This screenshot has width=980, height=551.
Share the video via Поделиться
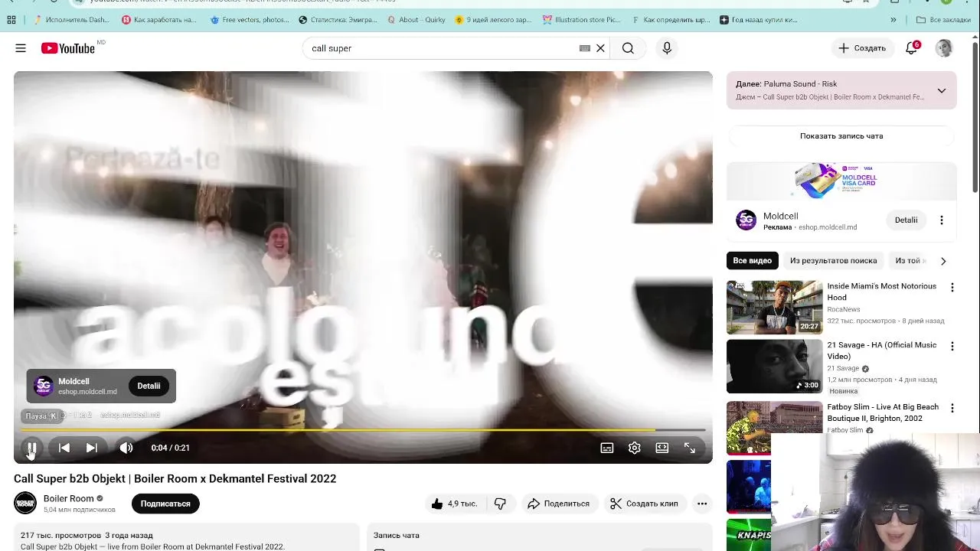(559, 504)
